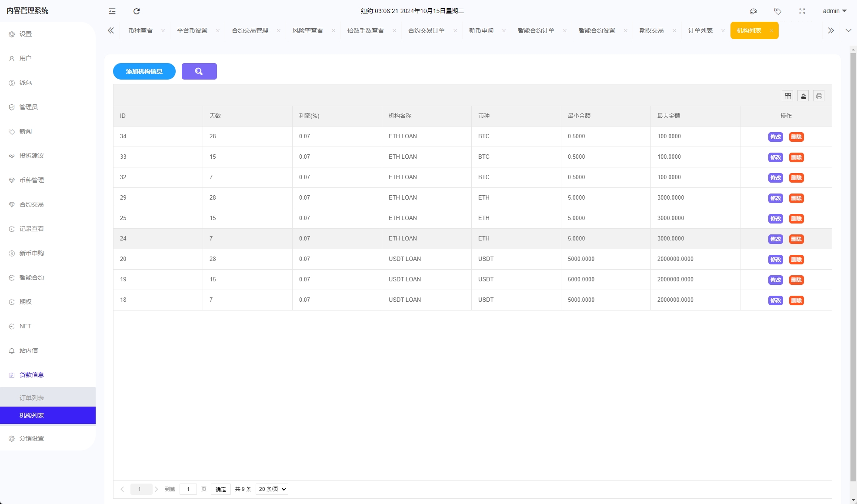Click refresh icon in top navigation
The width and height of the screenshot is (857, 504).
[137, 11]
